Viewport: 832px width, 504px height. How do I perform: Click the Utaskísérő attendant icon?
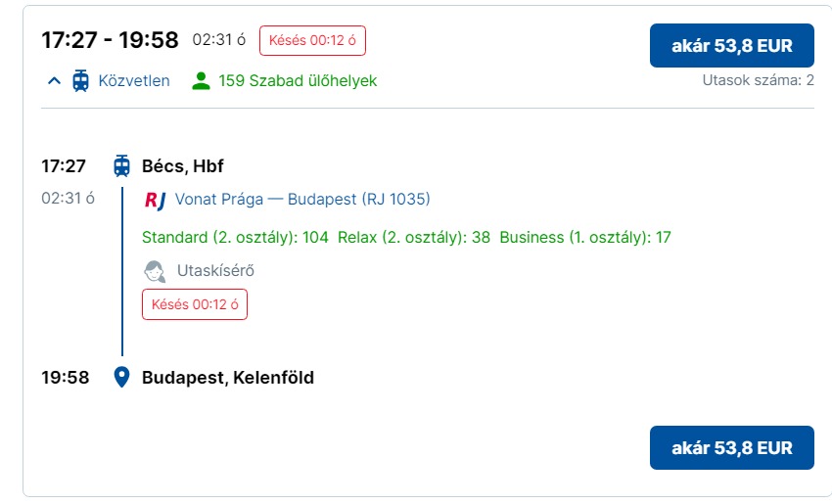tap(154, 270)
